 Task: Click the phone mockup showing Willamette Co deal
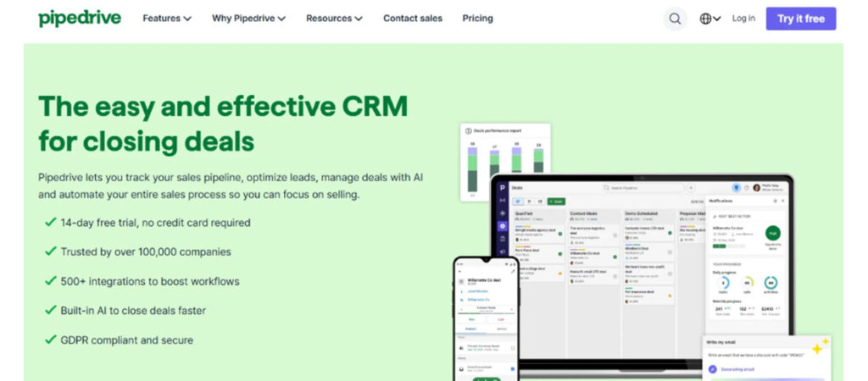pyautogui.click(x=486, y=319)
